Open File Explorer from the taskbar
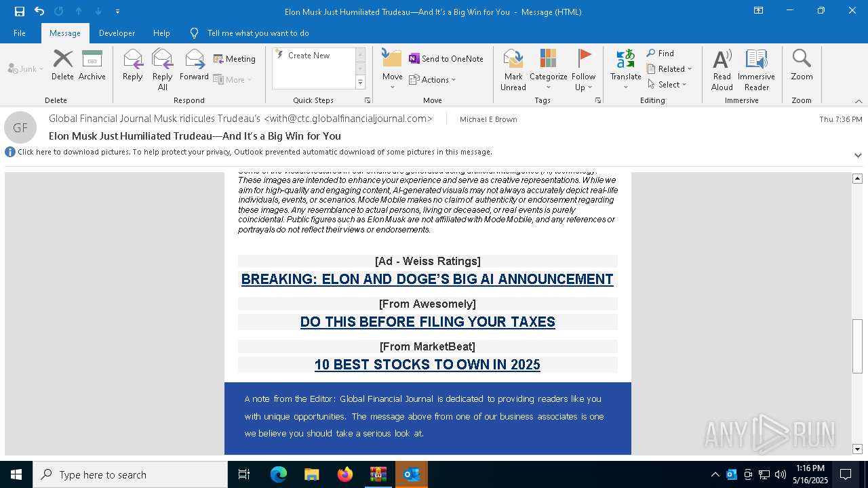The image size is (868, 488). tap(311, 474)
